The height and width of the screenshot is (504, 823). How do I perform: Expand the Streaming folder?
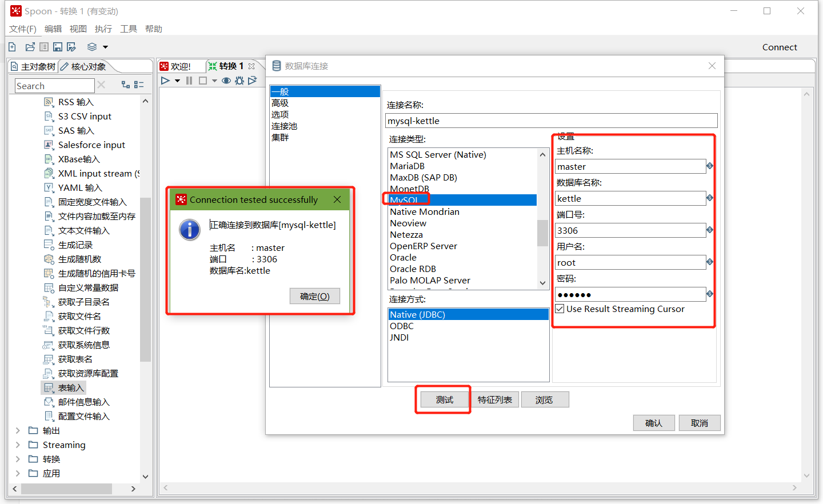click(x=18, y=445)
